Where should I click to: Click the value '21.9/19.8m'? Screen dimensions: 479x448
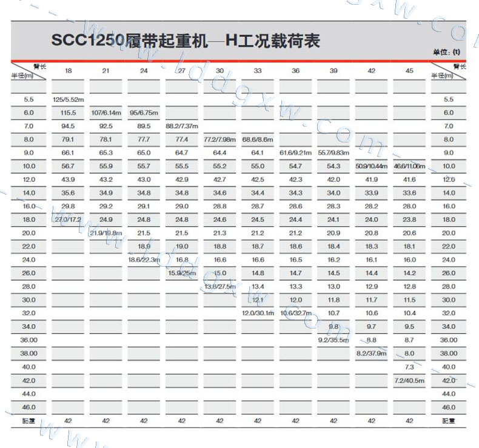pyautogui.click(x=106, y=233)
